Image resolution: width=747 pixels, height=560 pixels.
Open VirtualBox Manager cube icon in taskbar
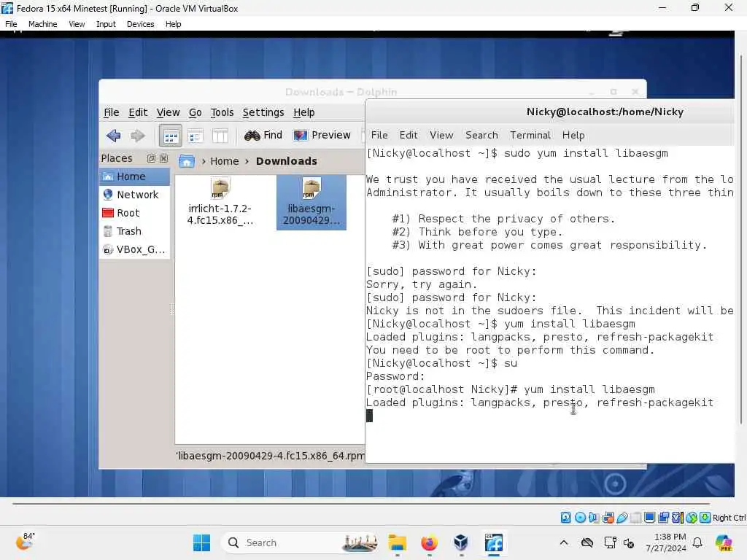(461, 542)
